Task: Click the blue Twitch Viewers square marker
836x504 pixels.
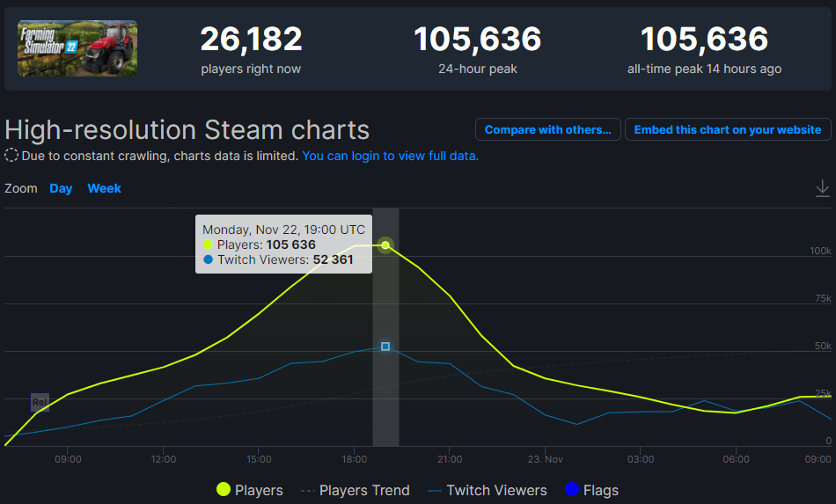Action: click(385, 347)
